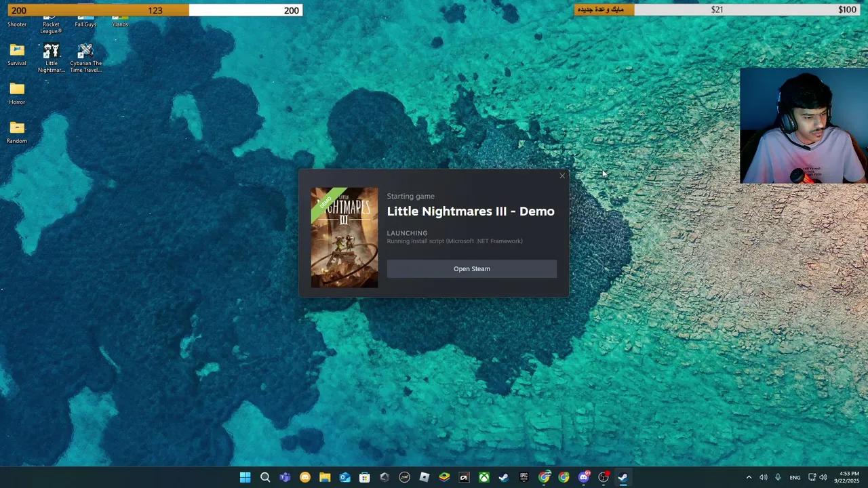Close the Starting game dialog
868x488 pixels.
point(561,176)
